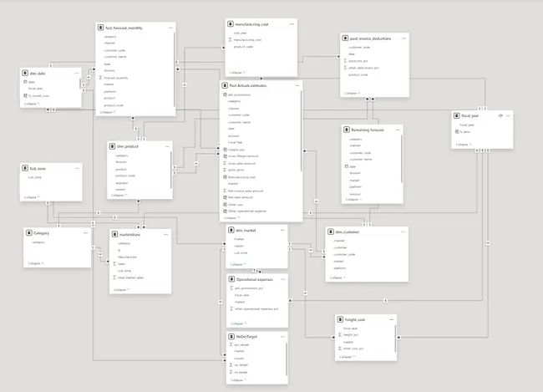Open more options for dim_market table
543x392 pixels.
282,230
